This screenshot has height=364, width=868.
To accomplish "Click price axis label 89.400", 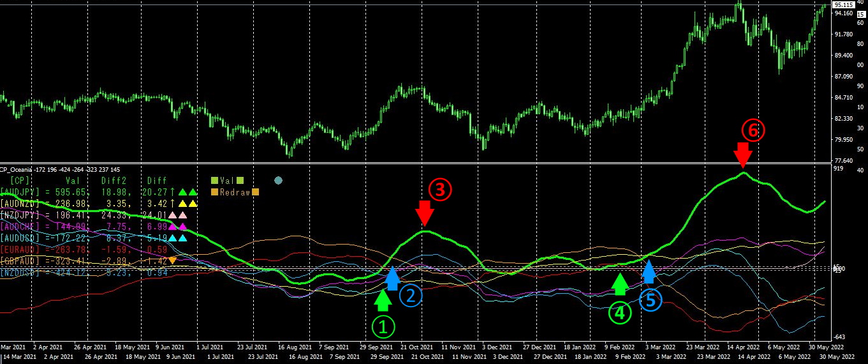I will pyautogui.click(x=843, y=56).
